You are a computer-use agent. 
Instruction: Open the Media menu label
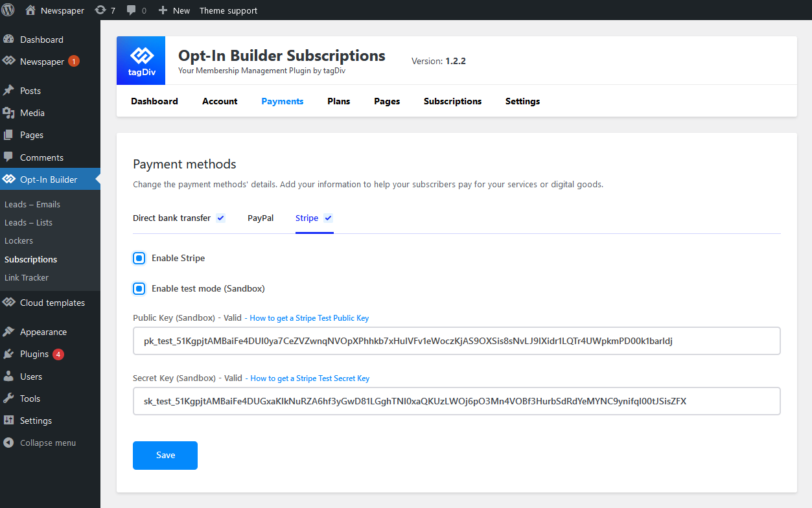coord(32,113)
